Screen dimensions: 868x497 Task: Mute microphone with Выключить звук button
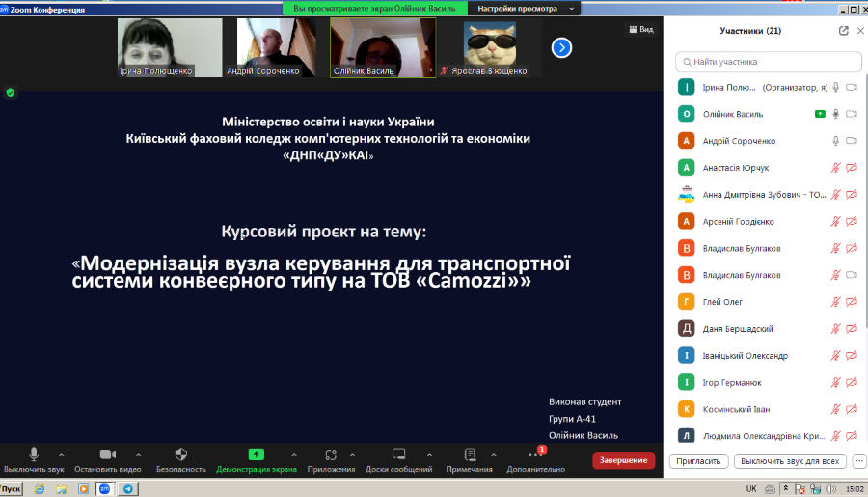click(34, 460)
